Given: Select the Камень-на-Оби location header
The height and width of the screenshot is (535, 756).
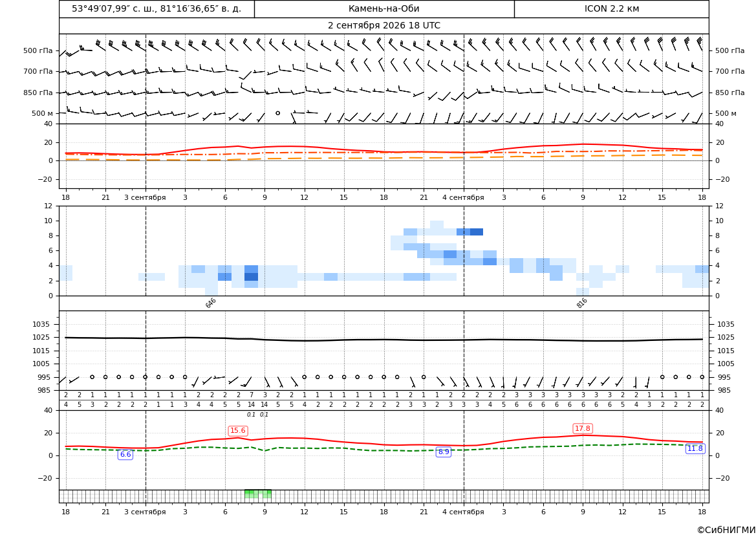Looking at the screenshot, I should pos(383,8).
